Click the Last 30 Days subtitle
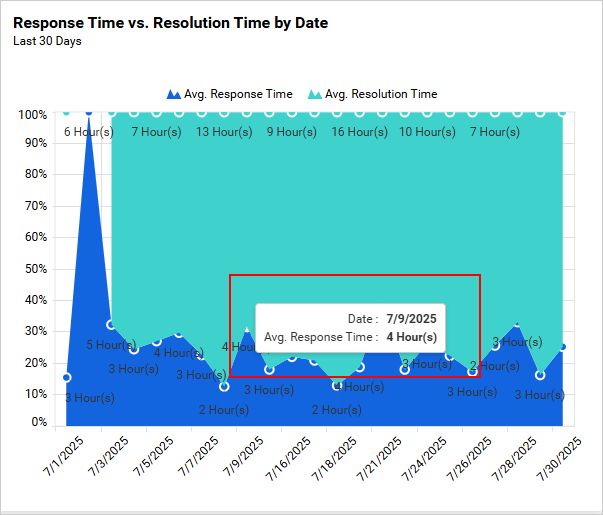This screenshot has height=515, width=603. tap(47, 42)
